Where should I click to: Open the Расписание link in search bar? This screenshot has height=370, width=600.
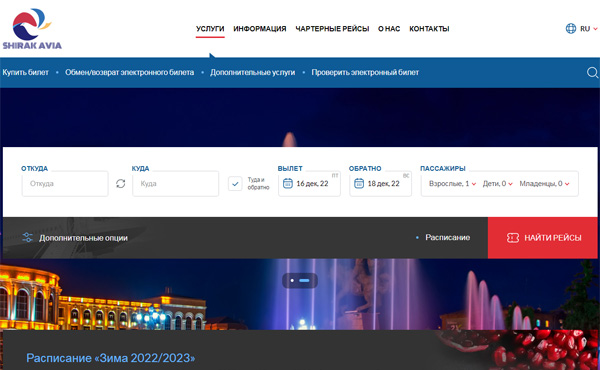(448, 238)
